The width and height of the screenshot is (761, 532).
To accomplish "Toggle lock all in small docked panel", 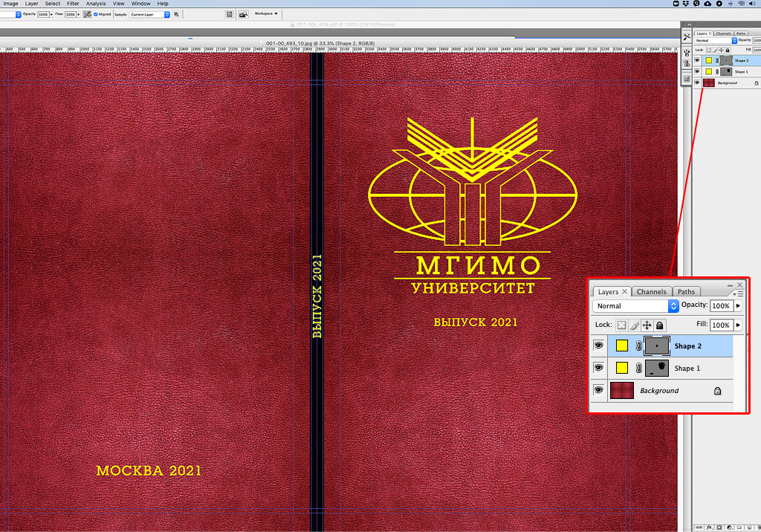I will 728,50.
